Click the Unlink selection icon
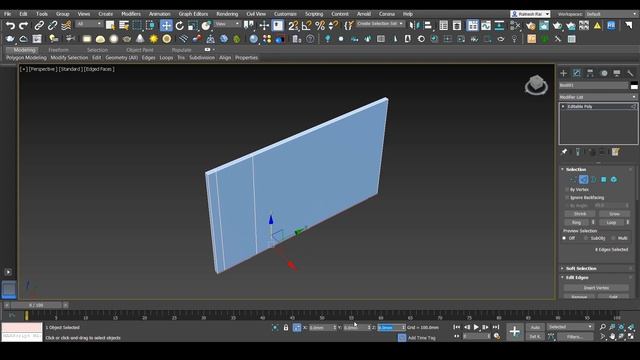This screenshot has height=360, width=640. click(x=52, y=26)
